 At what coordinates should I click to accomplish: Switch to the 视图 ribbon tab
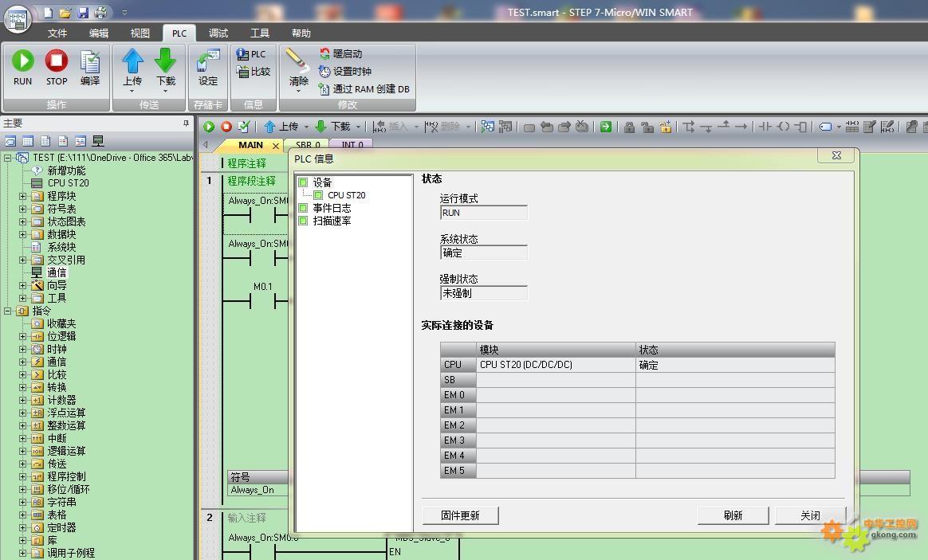pos(140,33)
